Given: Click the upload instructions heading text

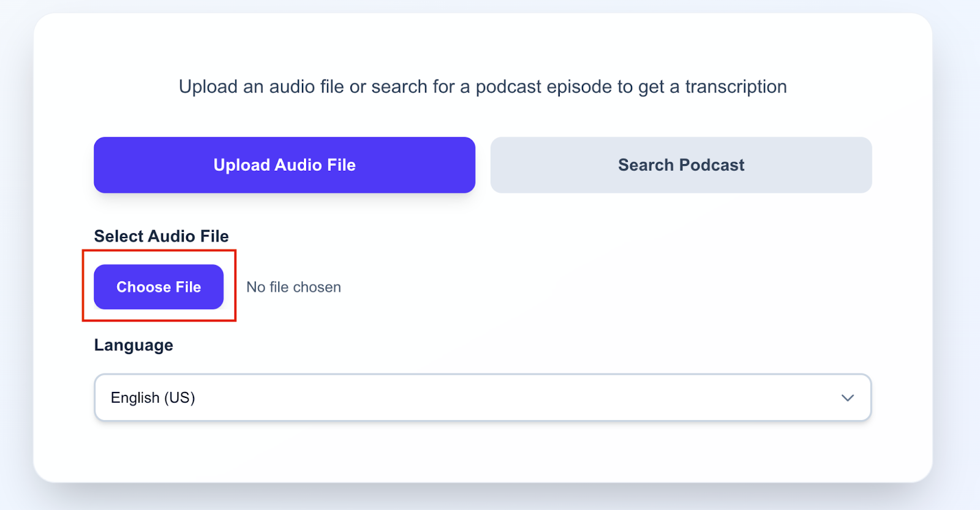Looking at the screenshot, I should pyautogui.click(x=483, y=87).
